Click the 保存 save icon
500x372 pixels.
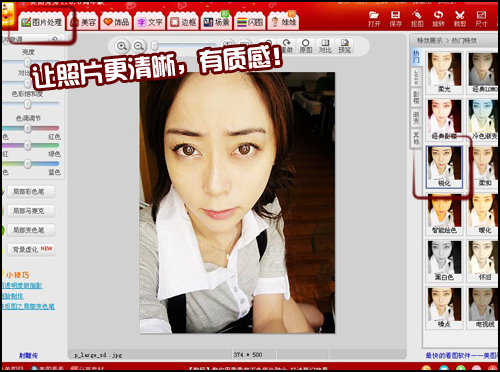pyautogui.click(x=395, y=19)
